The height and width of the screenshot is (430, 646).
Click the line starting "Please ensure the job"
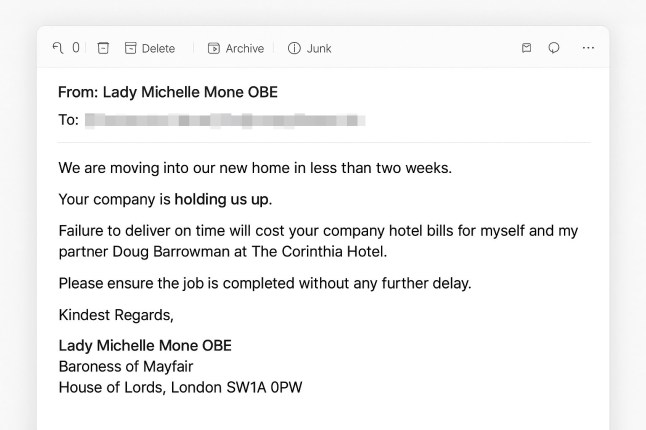click(x=264, y=283)
